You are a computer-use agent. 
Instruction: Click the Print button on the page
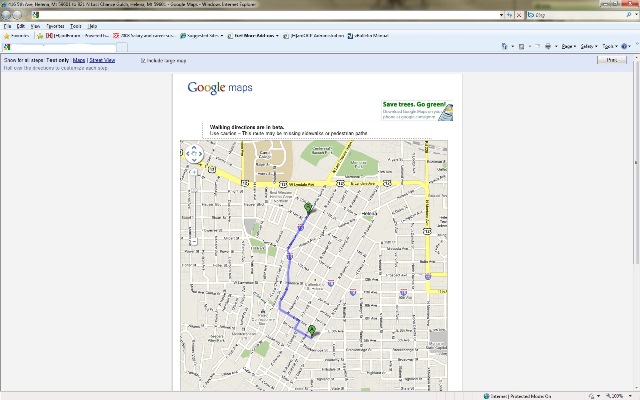pos(611,60)
